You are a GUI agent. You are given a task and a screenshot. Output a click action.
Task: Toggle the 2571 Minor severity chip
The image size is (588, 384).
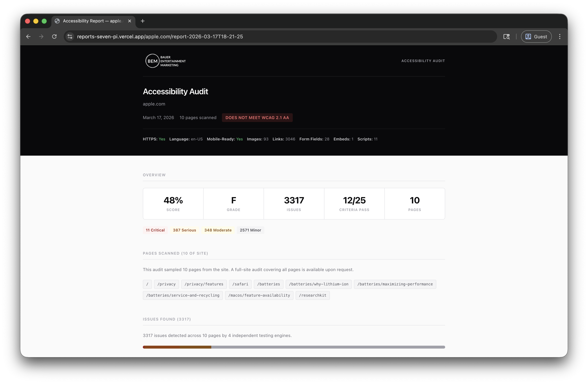[250, 230]
